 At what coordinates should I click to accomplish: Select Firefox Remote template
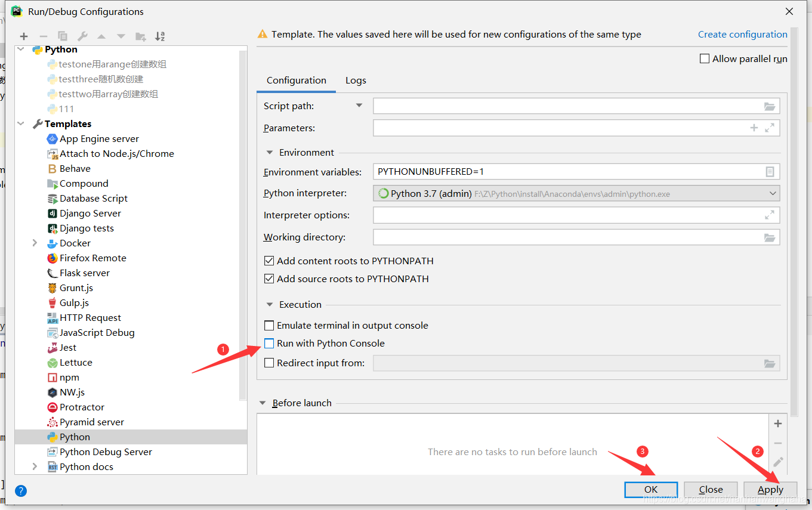point(87,258)
